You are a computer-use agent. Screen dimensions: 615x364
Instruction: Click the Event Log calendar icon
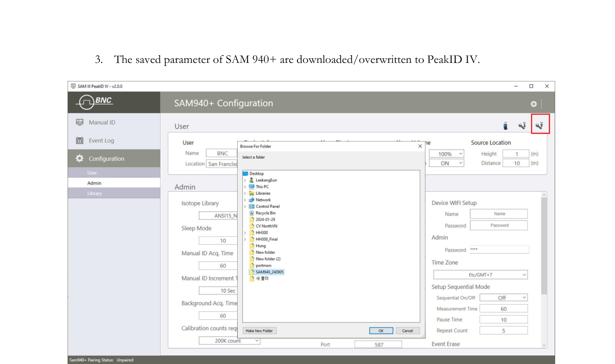pos(79,140)
